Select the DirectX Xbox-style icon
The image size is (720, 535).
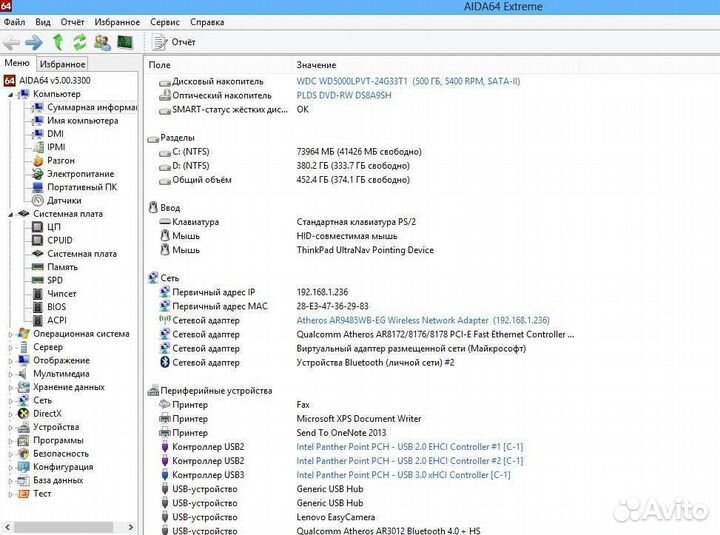pos(23,414)
